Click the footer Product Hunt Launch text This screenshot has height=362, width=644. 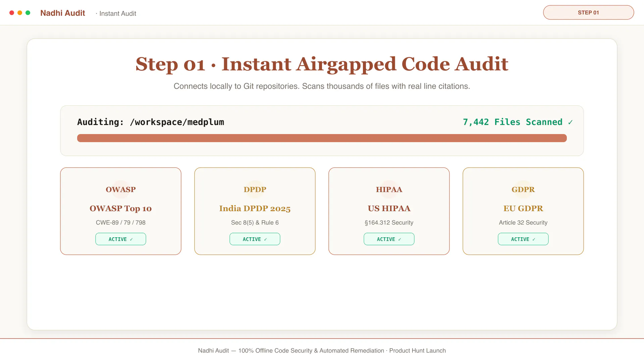tap(418, 351)
